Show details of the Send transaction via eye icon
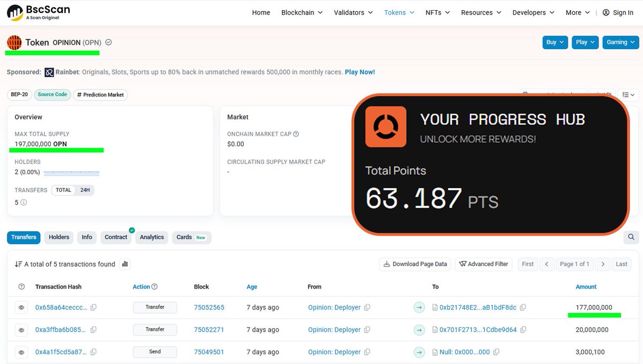The height and width of the screenshot is (364, 643). (21, 352)
